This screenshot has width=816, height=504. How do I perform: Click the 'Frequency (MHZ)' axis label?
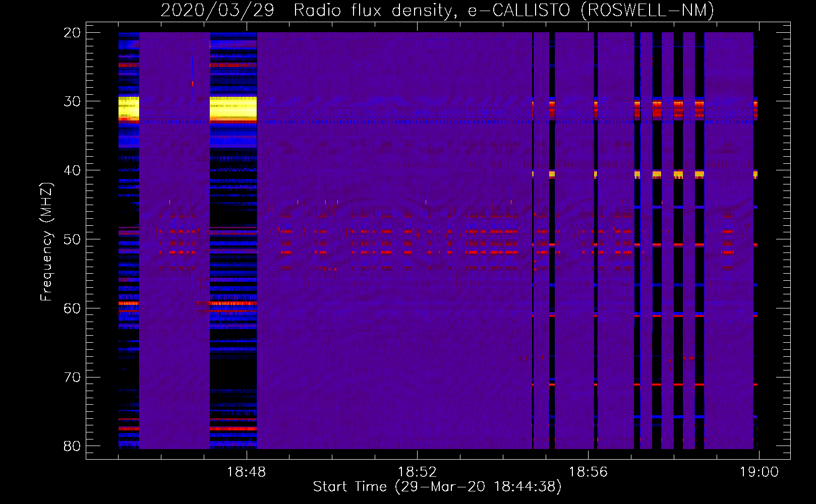click(x=46, y=242)
